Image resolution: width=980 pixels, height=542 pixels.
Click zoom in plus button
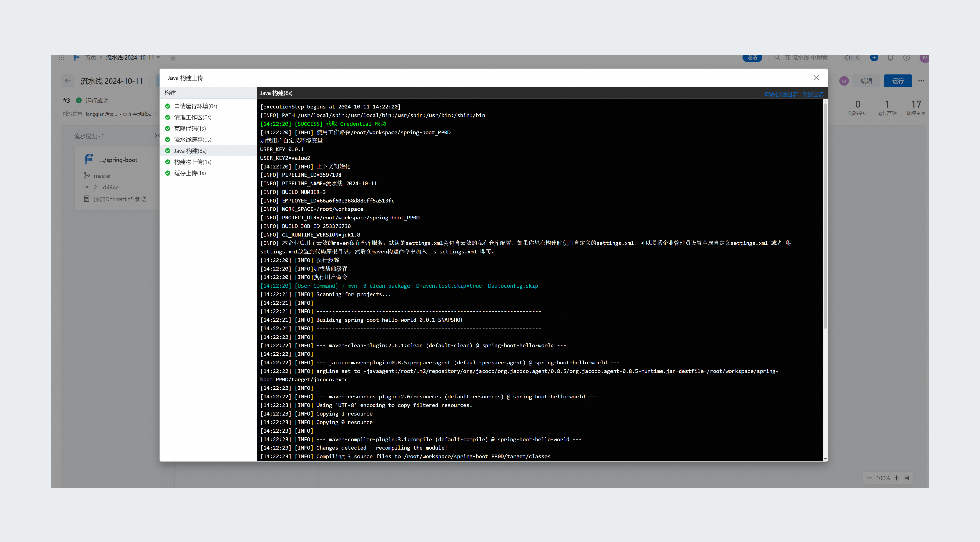click(896, 478)
